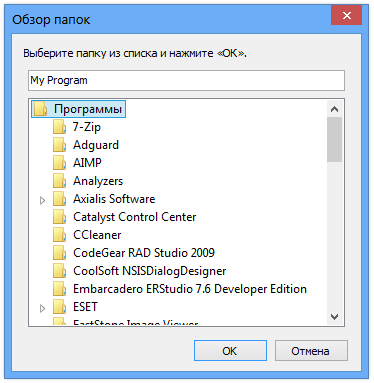The width and height of the screenshot is (374, 383).
Task: Select the AIMP folder icon
Action: (x=59, y=163)
